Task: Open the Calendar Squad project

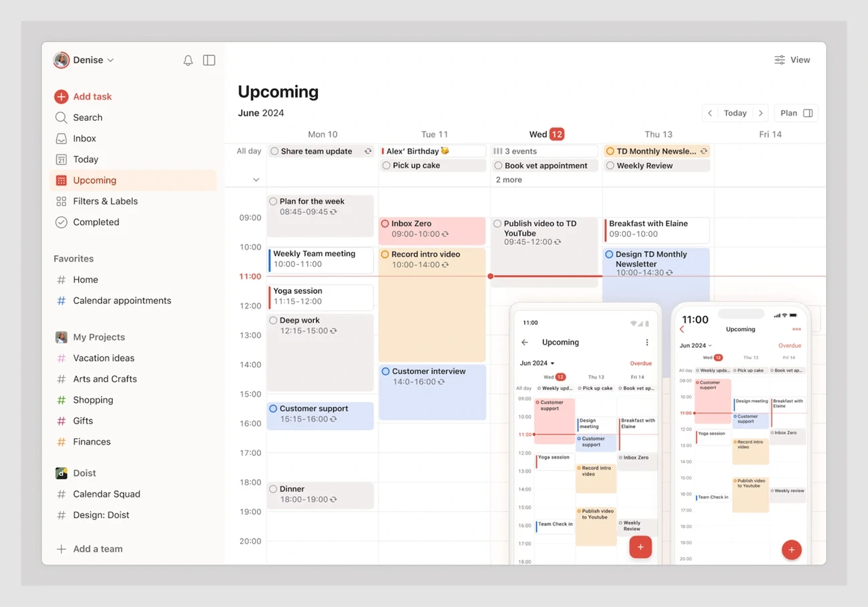Action: point(105,493)
